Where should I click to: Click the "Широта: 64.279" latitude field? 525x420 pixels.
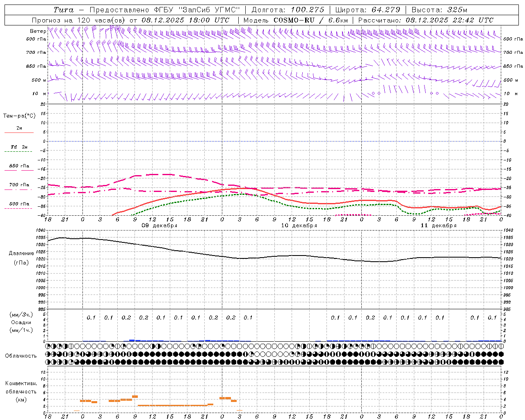(367, 10)
